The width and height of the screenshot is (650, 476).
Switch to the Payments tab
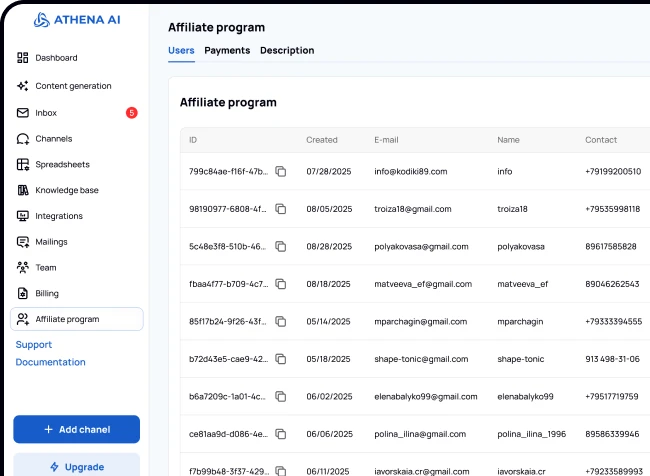[227, 50]
